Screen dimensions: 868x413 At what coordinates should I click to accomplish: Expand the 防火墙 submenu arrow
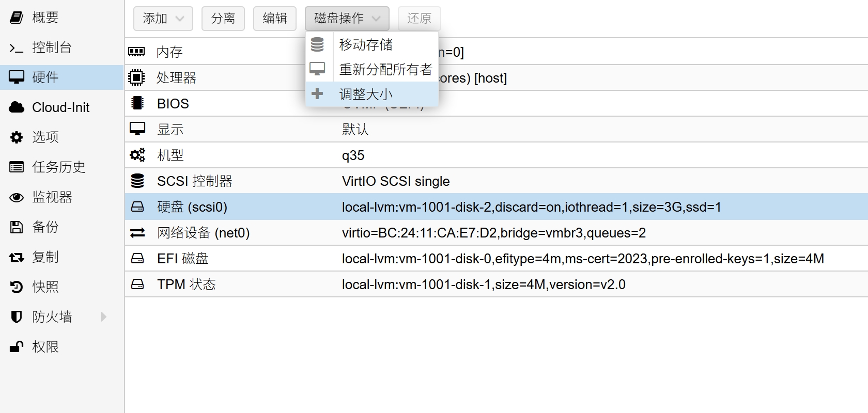coord(103,317)
